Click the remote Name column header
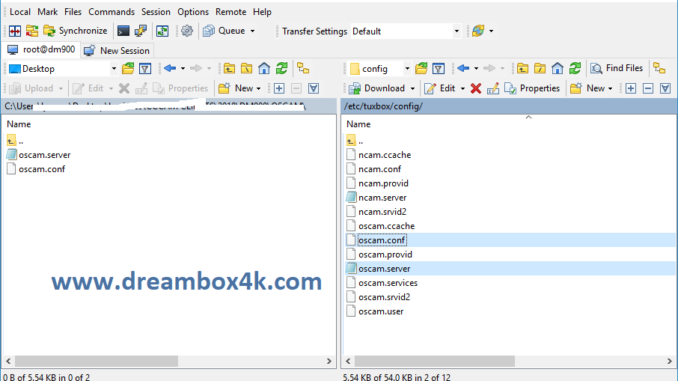The image size is (678, 381). (358, 124)
